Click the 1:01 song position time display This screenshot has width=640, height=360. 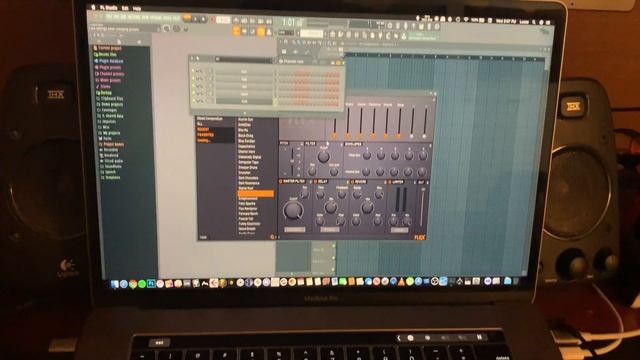pos(292,22)
